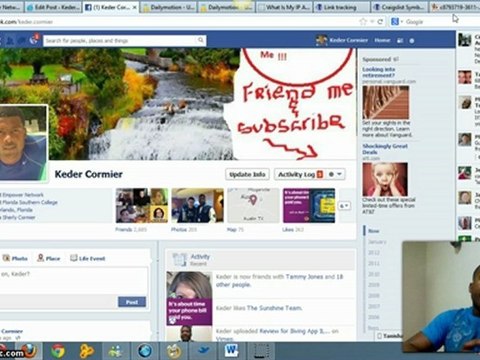This screenshot has width=480, height=360.
Task: Go to Facebook Home link
Action: pos(382,40)
